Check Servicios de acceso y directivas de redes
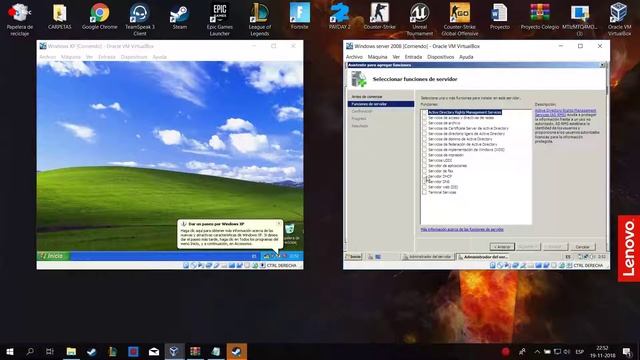The width and height of the screenshot is (640, 360). pyautogui.click(x=424, y=118)
